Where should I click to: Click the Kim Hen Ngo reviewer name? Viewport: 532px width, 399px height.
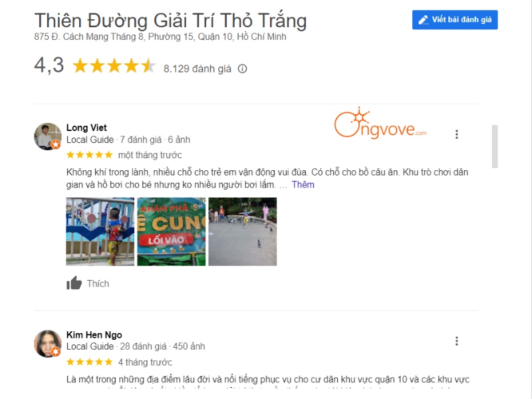[x=94, y=335]
